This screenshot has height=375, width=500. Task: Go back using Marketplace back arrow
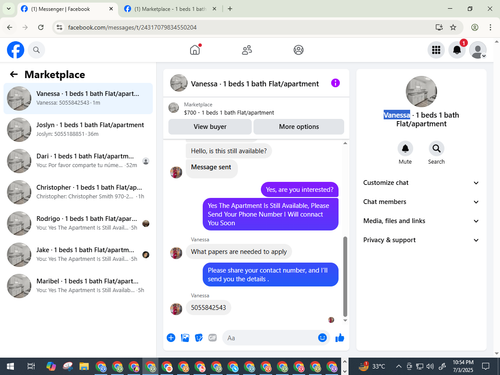click(14, 74)
